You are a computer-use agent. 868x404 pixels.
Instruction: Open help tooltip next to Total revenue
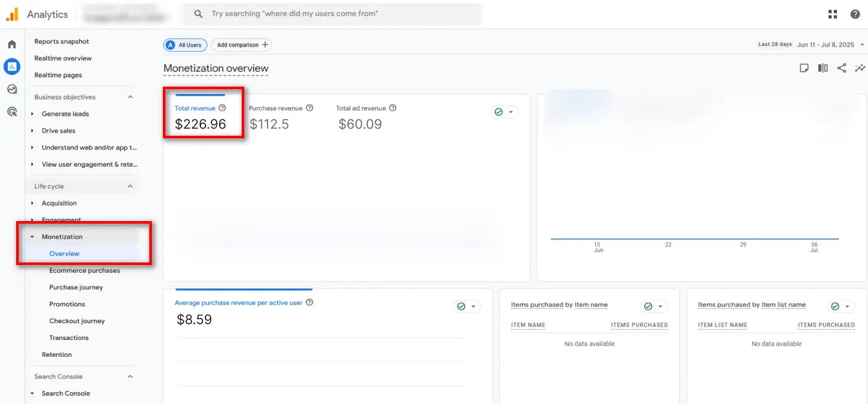222,108
